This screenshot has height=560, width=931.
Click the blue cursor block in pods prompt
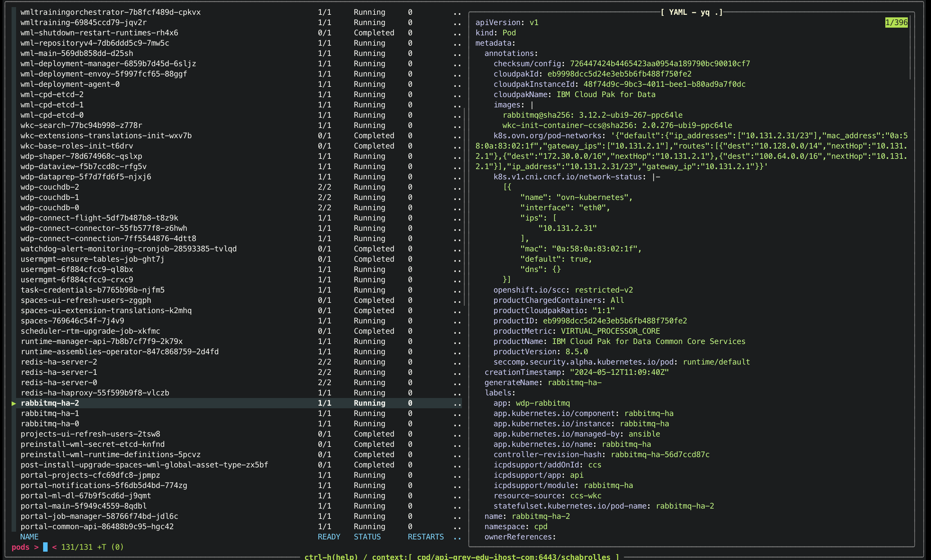[x=45, y=547]
